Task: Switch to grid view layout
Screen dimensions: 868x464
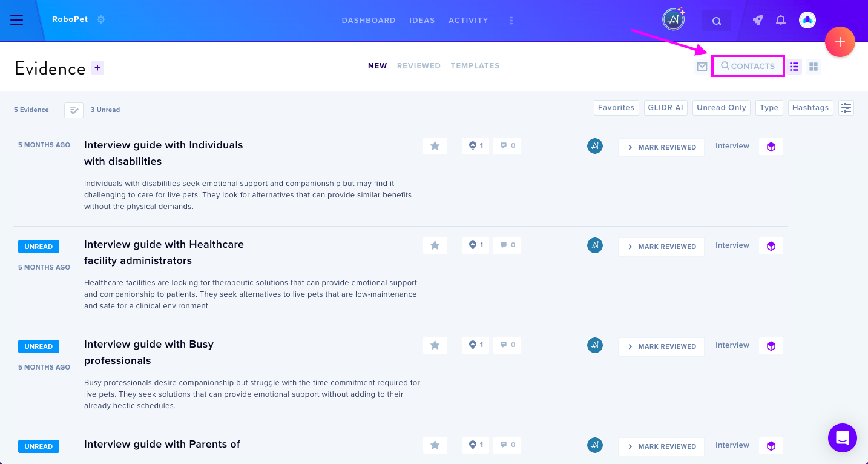Action: (814, 66)
